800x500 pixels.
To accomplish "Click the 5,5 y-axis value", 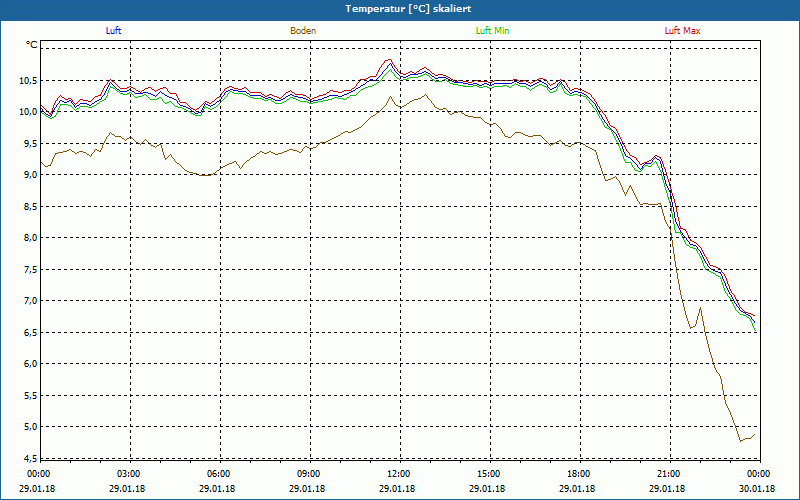I will click(x=30, y=395).
